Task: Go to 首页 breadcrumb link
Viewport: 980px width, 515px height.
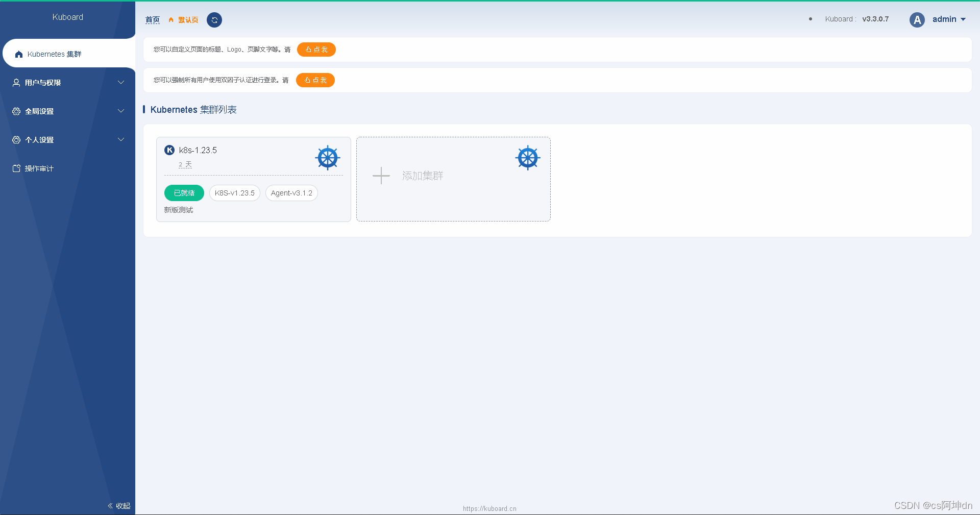Action: [153, 20]
